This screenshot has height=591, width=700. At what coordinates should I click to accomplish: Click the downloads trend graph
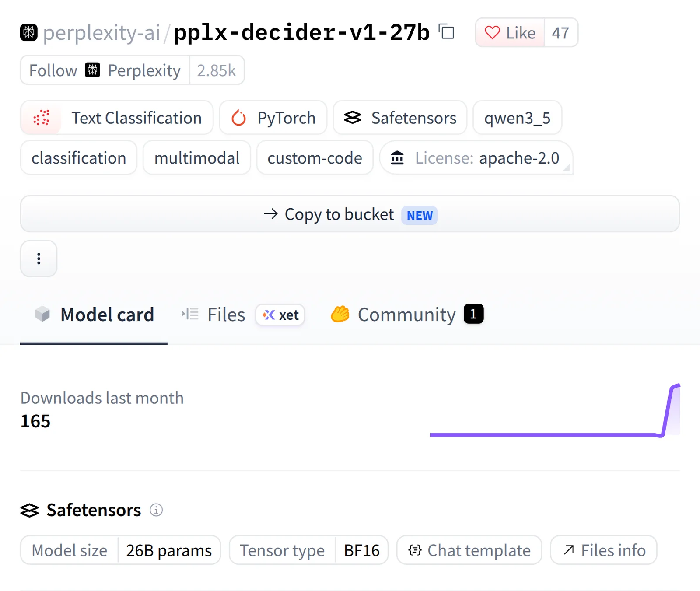click(555, 410)
